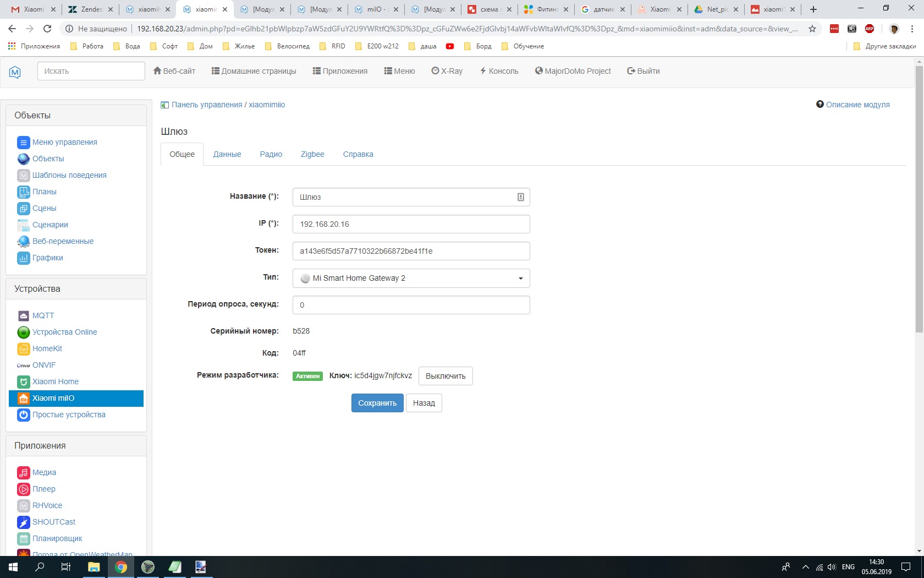This screenshot has width=924, height=578.
Task: Click the Простые устройства power icon
Action: [23, 415]
